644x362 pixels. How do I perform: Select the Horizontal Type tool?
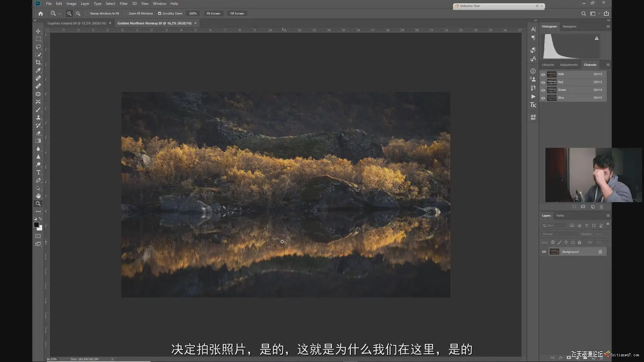coord(38,172)
